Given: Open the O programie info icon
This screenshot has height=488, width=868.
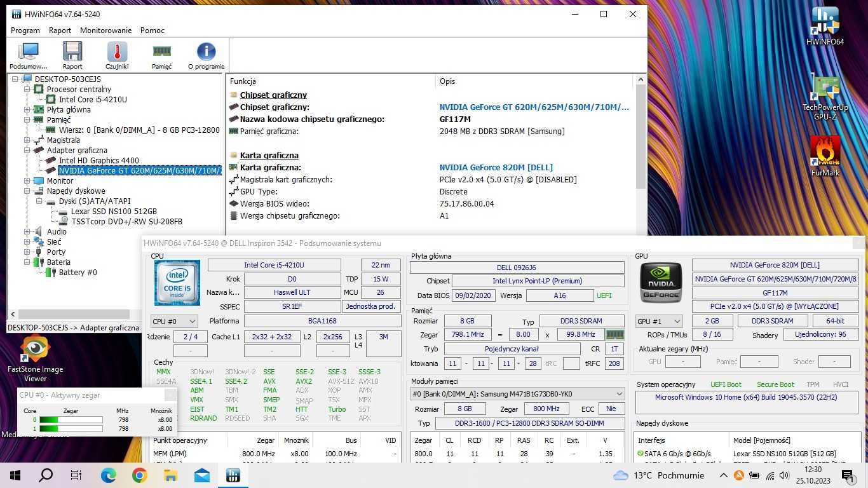Looking at the screenshot, I should (206, 55).
